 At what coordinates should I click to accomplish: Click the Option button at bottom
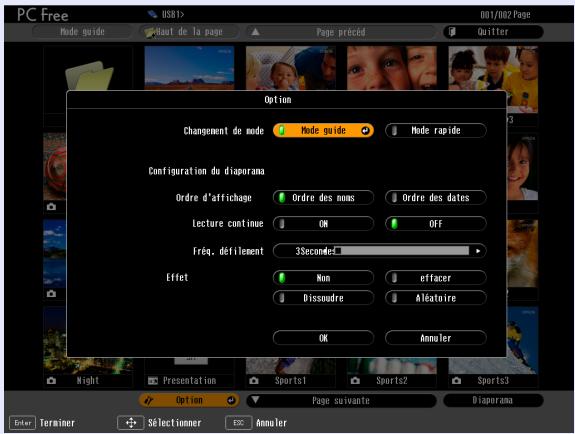point(189,400)
